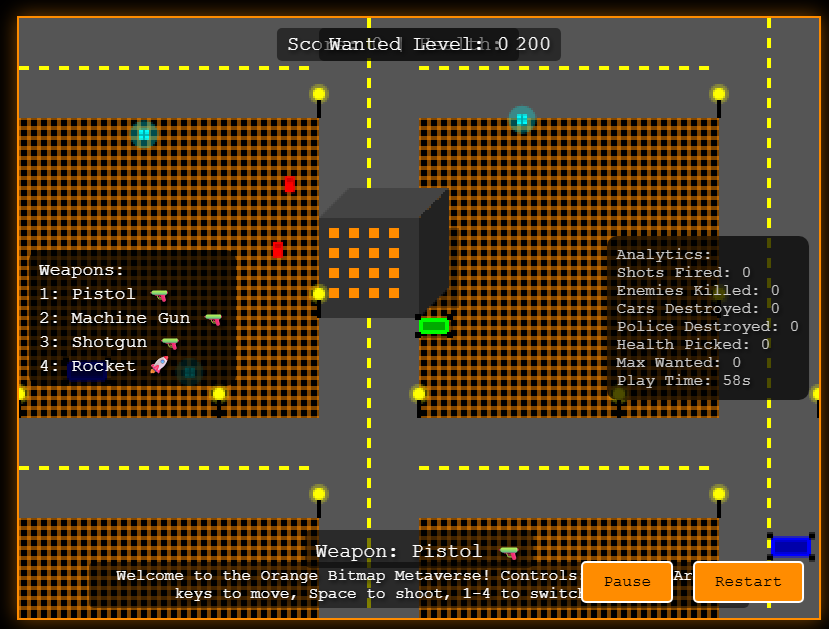The height and width of the screenshot is (629, 829).
Task: Click the cyan pickup above the Analytics panel
Action: pyautogui.click(x=521, y=119)
